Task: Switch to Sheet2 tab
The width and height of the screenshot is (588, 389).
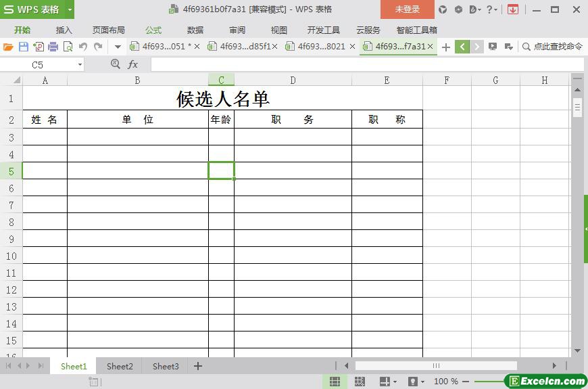Action: point(120,366)
